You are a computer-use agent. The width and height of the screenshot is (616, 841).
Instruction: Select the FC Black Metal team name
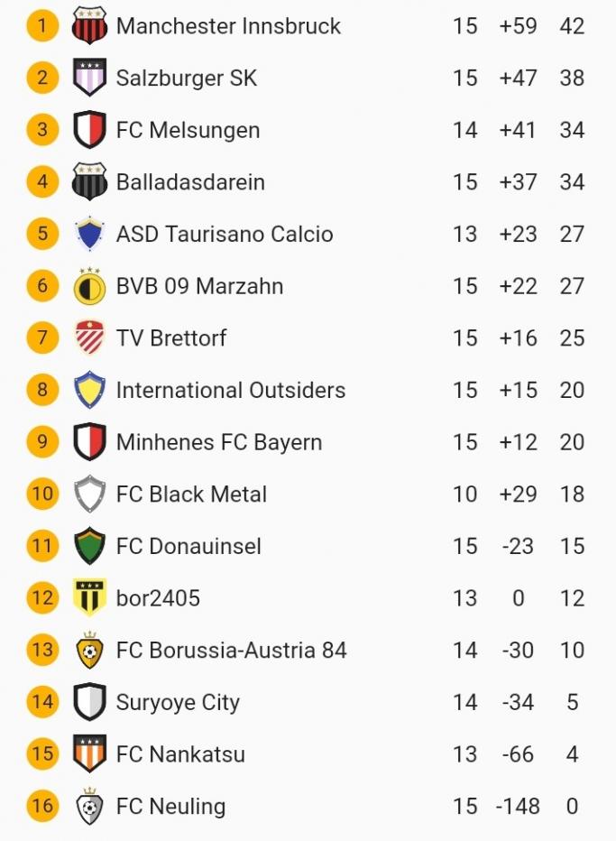coord(191,494)
